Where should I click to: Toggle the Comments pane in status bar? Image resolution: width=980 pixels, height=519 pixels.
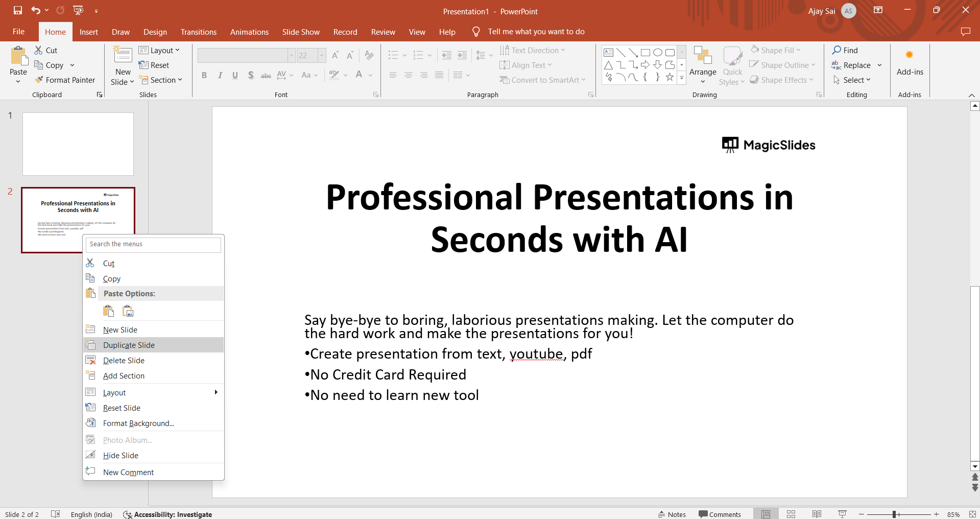[720, 514]
